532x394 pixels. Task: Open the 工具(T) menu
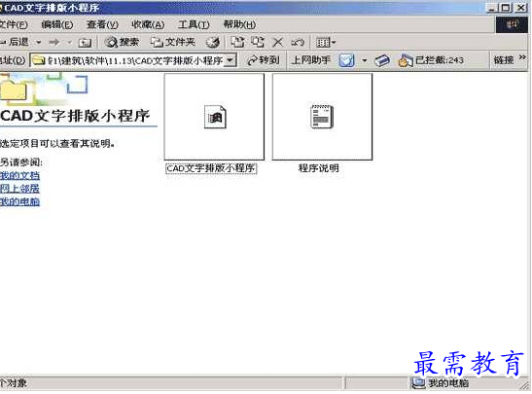[194, 24]
